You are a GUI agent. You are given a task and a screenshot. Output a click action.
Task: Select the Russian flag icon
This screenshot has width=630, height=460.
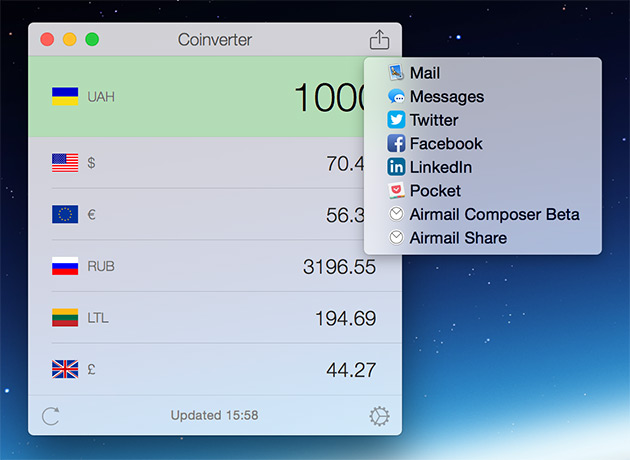[65, 266]
